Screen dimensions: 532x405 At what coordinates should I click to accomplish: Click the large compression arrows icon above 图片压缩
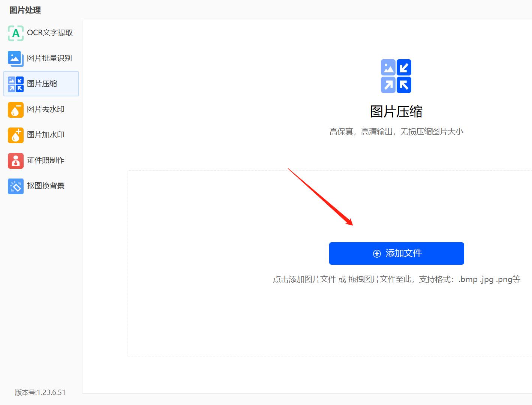tap(396, 76)
